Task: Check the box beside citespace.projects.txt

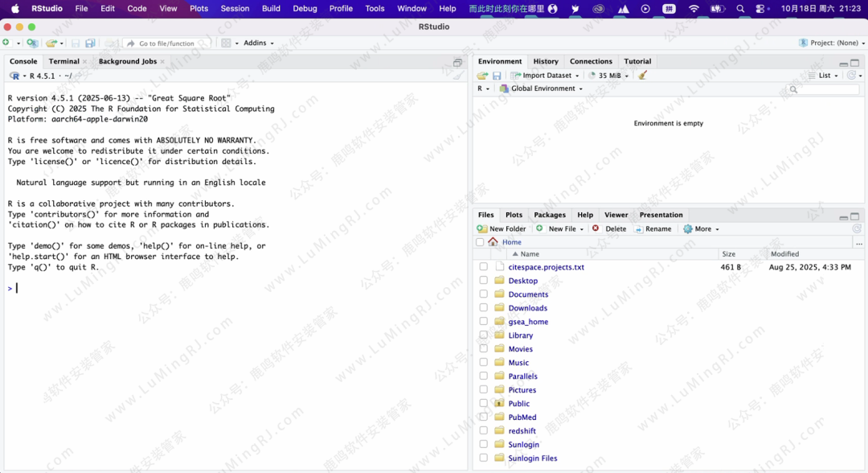Action: point(483,267)
